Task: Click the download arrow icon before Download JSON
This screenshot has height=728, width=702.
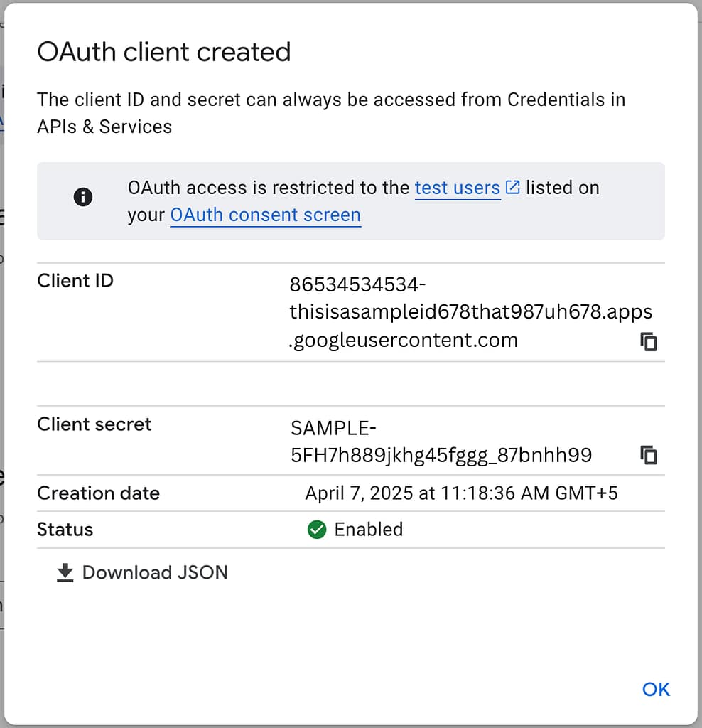Action: [65, 572]
